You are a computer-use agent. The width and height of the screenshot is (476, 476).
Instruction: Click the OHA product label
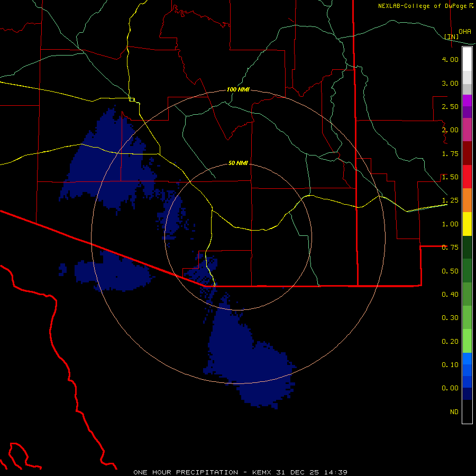(x=465, y=31)
